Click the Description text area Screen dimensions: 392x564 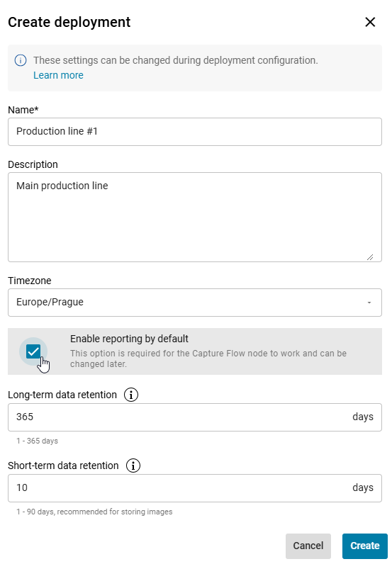point(195,218)
